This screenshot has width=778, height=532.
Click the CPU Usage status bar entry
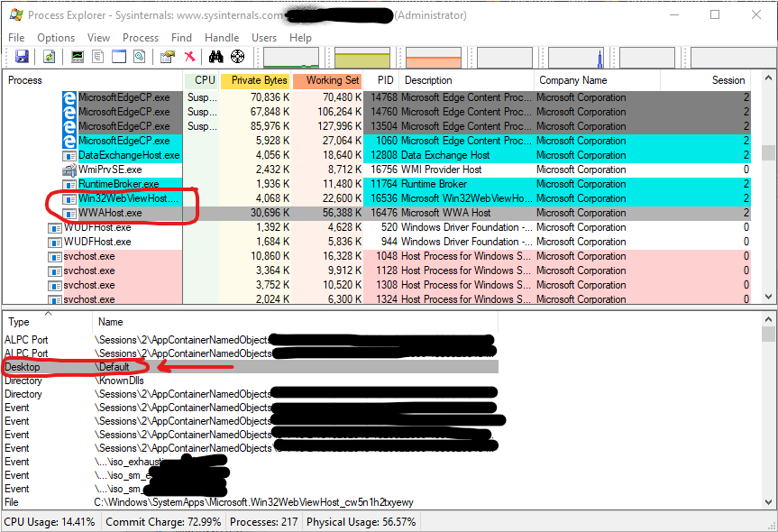point(50,522)
